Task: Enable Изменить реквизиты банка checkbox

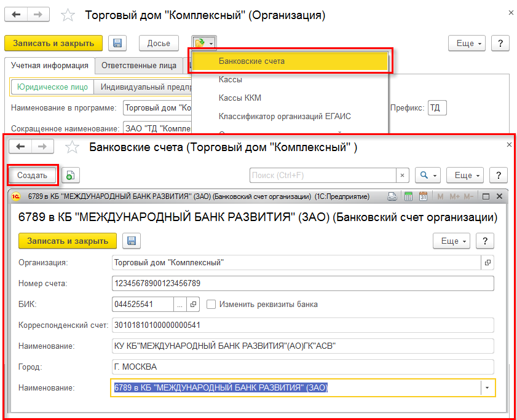Action: [x=211, y=304]
